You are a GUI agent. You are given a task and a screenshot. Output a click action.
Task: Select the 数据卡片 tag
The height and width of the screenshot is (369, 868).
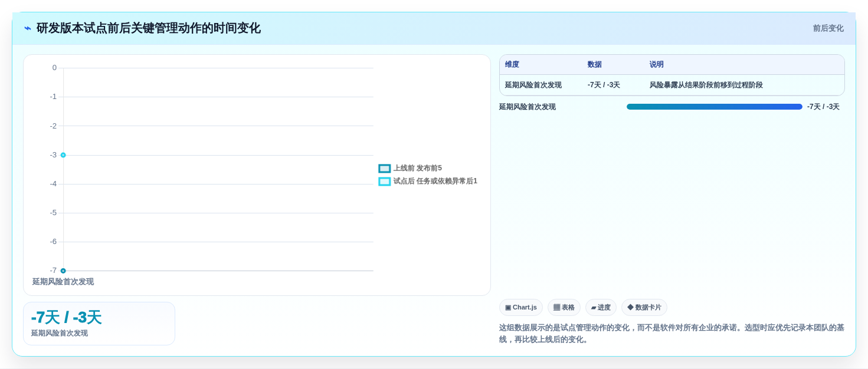point(644,308)
